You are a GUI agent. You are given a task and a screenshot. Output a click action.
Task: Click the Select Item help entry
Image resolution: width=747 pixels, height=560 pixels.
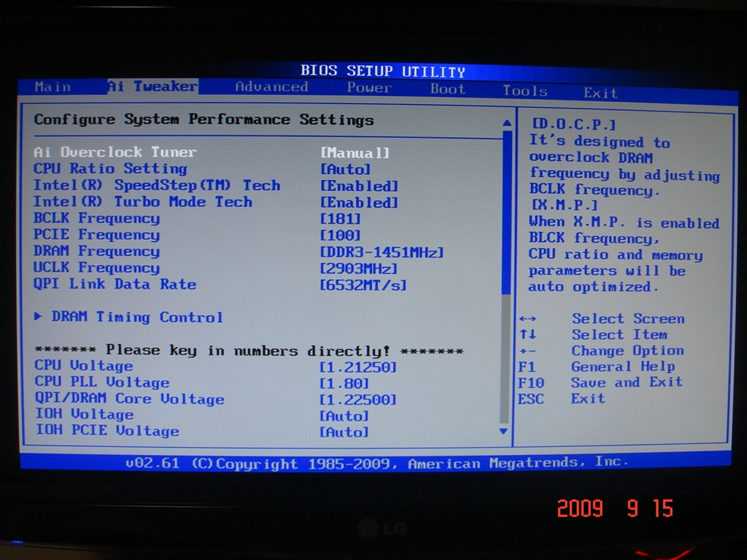click(619, 335)
